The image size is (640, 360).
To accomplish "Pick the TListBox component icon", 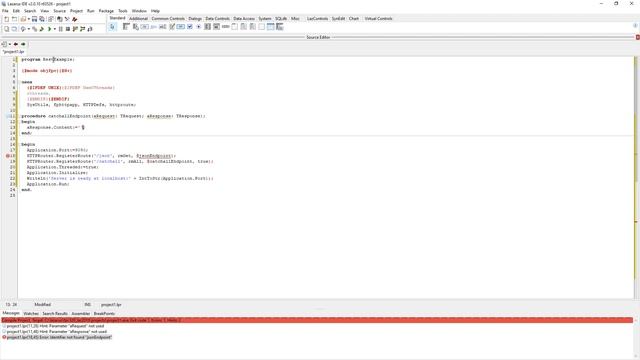I will coord(207,27).
